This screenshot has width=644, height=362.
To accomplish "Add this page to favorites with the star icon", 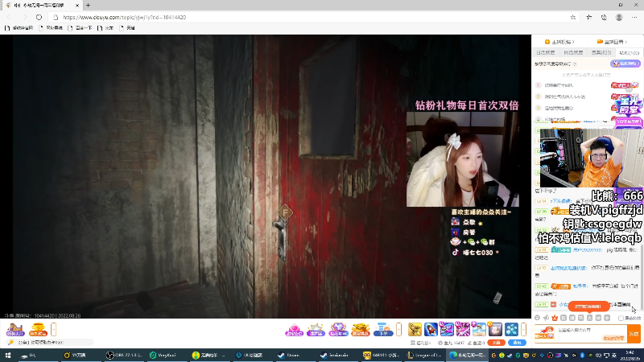I will click(573, 17).
